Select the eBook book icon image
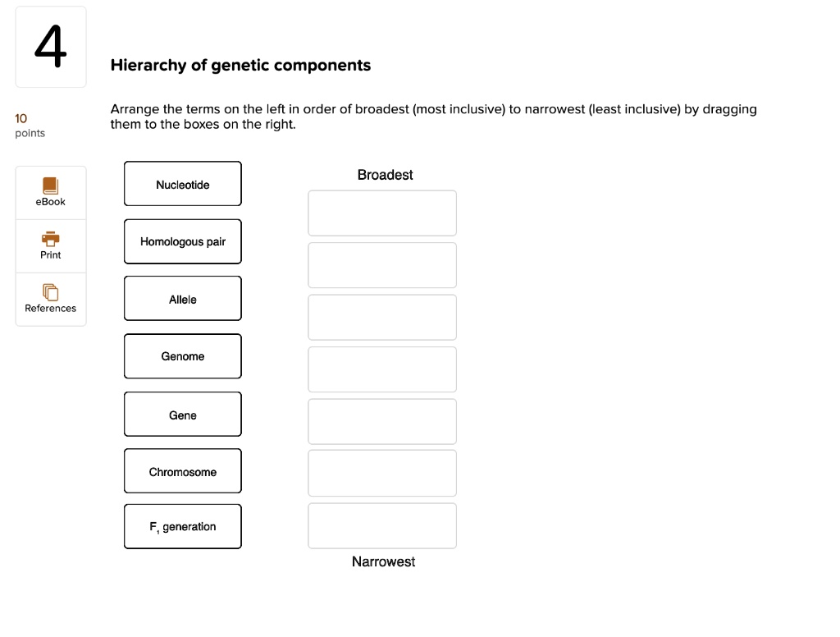Image resolution: width=840 pixels, height=637 pixels. click(x=50, y=186)
